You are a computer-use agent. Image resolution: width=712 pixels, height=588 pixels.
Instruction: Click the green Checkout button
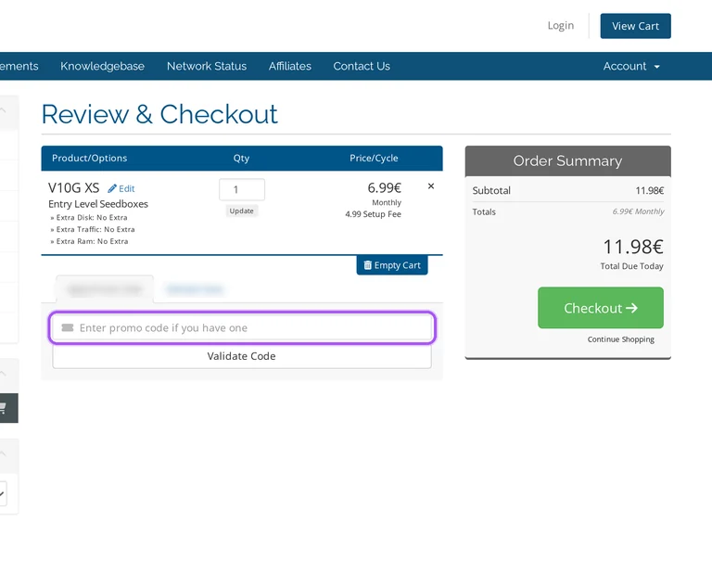click(x=601, y=308)
